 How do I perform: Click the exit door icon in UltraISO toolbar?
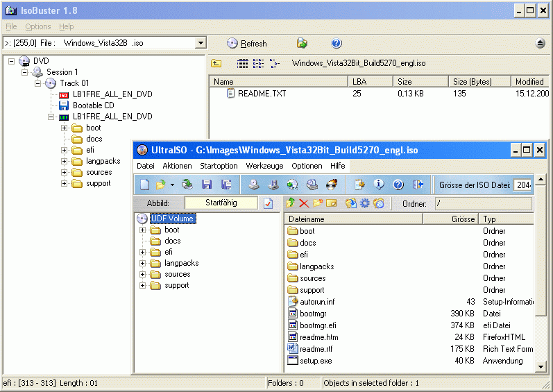tap(418, 185)
